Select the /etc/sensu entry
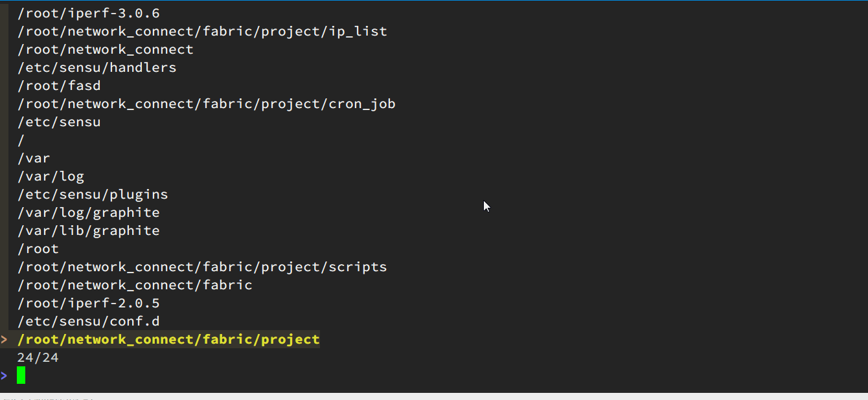This screenshot has height=400, width=868. [x=59, y=122]
